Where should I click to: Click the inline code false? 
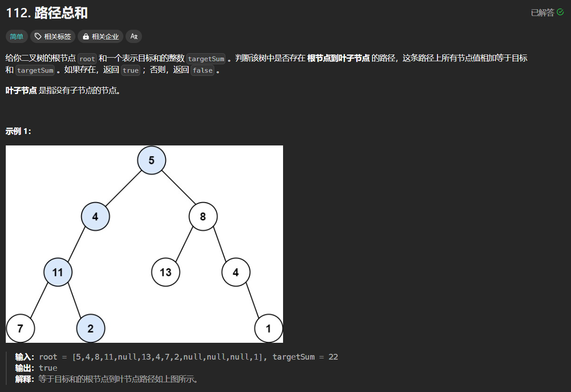pyautogui.click(x=202, y=71)
